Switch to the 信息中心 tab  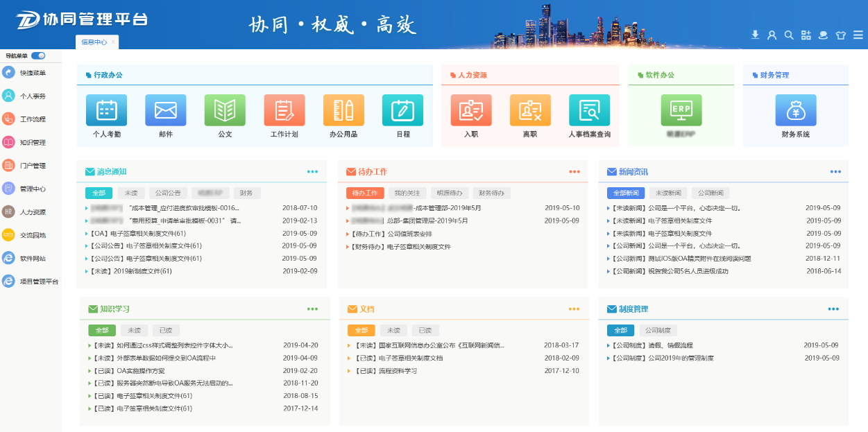[x=94, y=42]
